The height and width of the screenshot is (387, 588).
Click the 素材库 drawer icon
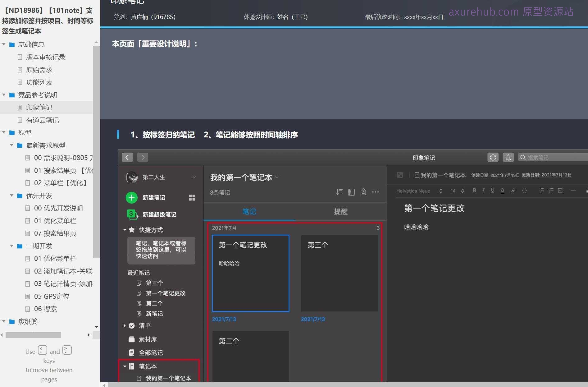tap(131, 339)
